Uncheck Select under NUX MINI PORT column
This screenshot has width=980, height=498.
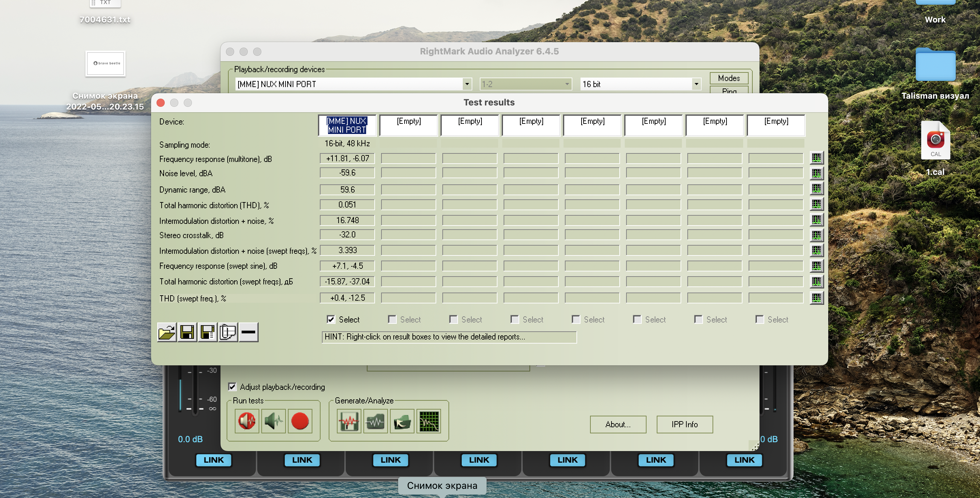pos(331,319)
